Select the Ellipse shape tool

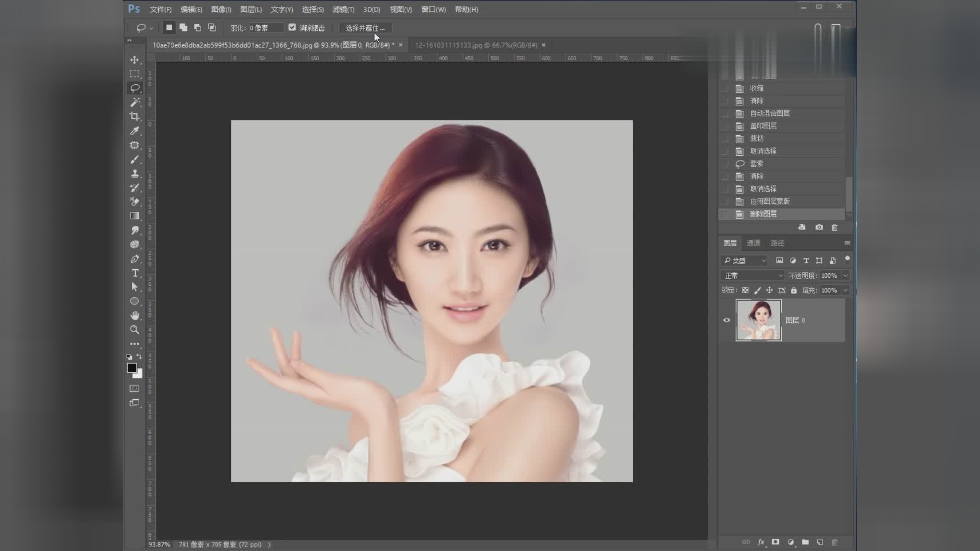[135, 301]
